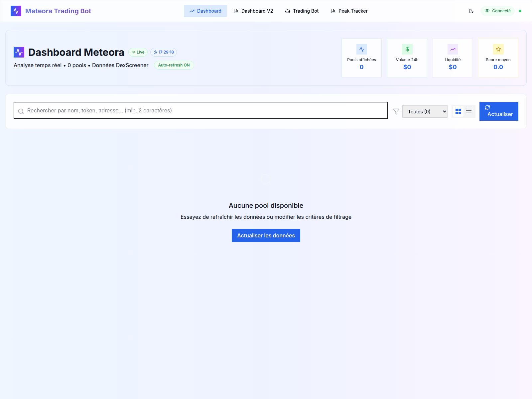The image size is (532, 399).
Task: Switch to the Dashboard tab
Action: point(205,11)
